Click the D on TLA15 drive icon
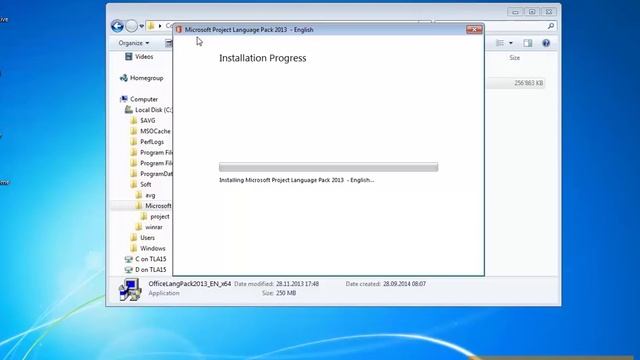 (x=129, y=269)
